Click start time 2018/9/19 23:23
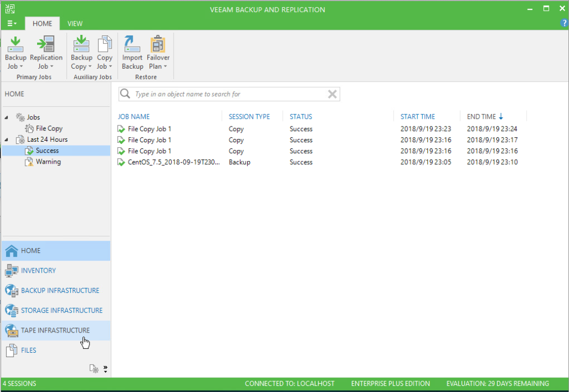The width and height of the screenshot is (569, 392). (426, 129)
